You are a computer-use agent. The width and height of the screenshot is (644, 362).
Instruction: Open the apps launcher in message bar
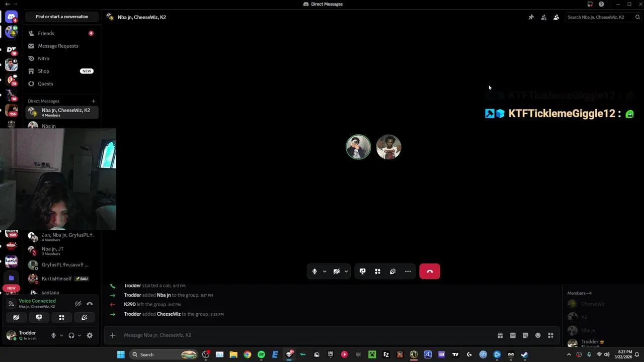click(550, 335)
